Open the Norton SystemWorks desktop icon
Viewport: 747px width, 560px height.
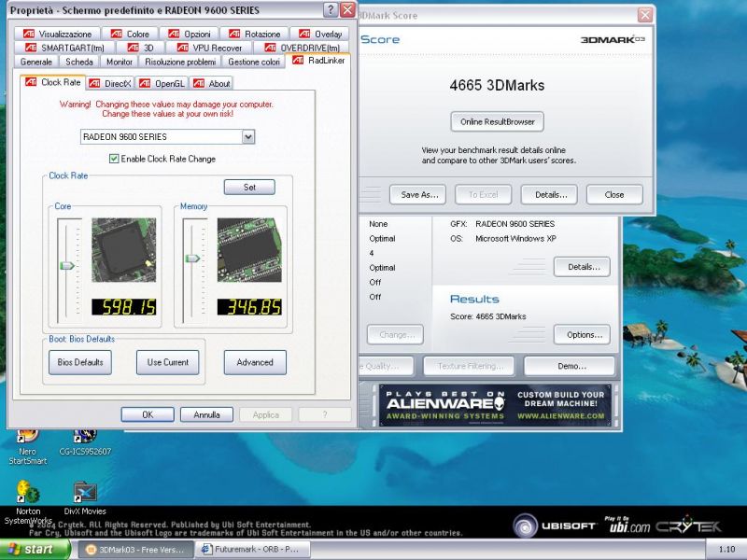pos(28,502)
